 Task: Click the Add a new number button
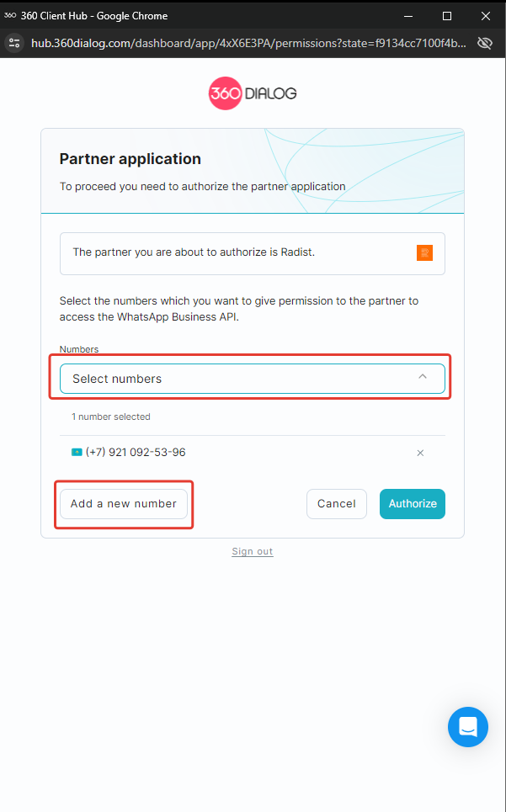124,504
